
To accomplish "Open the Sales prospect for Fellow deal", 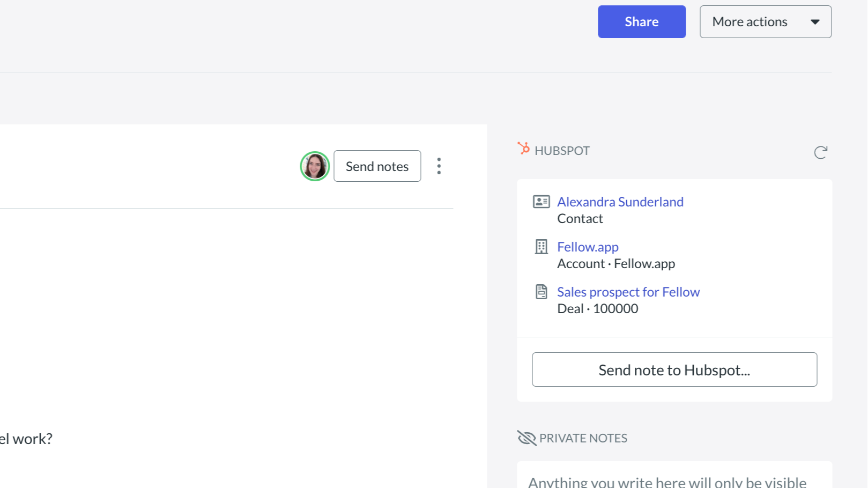I will [x=628, y=292].
